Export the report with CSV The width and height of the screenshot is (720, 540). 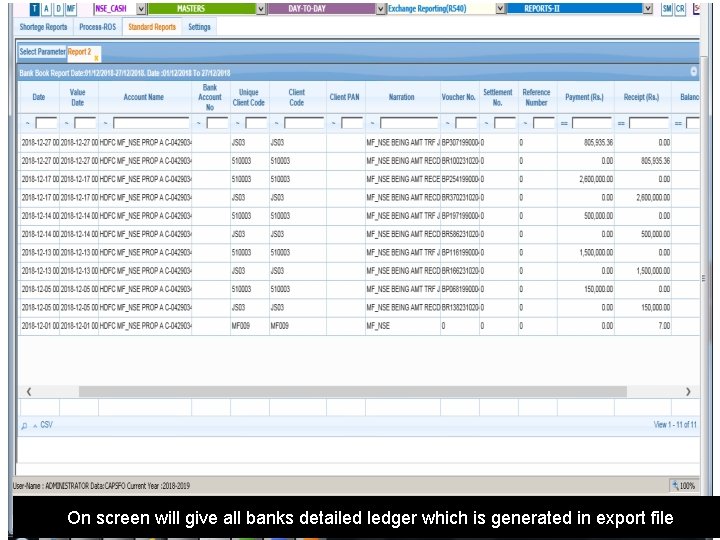pos(46,425)
